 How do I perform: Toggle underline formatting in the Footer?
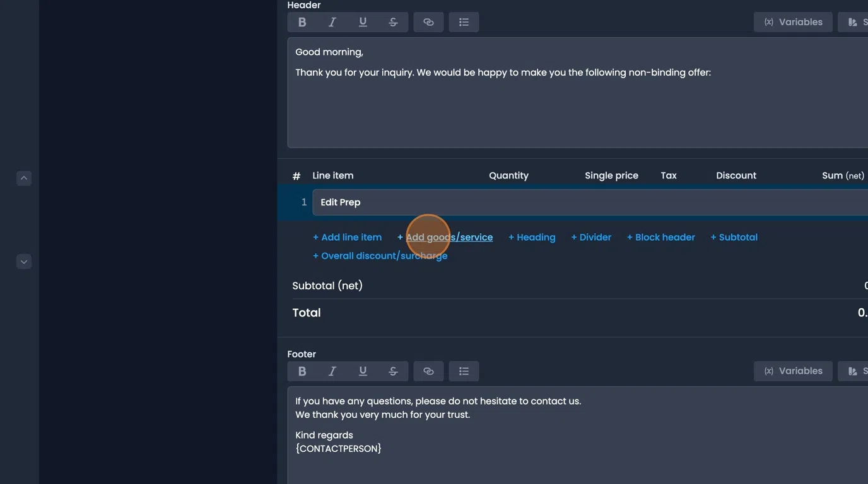coord(363,371)
